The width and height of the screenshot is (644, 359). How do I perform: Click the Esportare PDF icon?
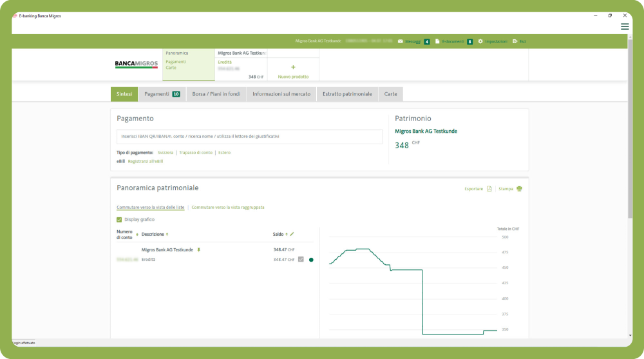point(489,189)
